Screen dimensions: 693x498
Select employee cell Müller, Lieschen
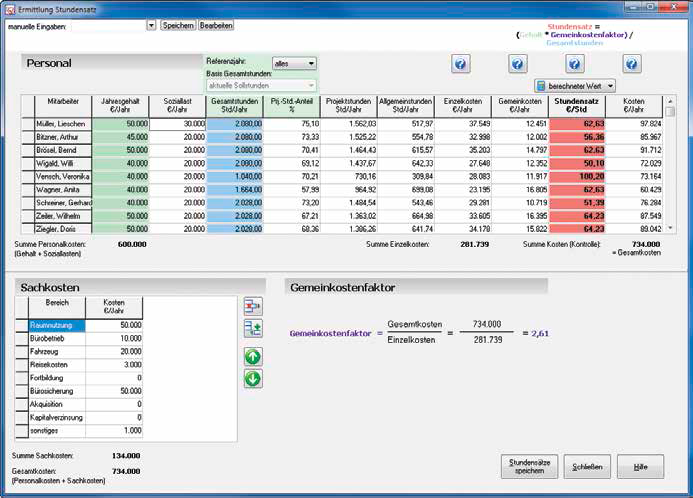tap(63, 124)
